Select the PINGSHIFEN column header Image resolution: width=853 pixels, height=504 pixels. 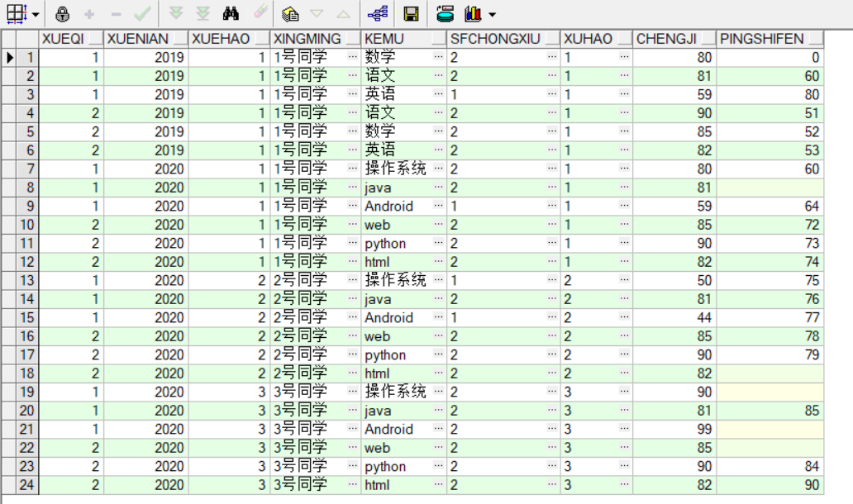tap(770, 39)
